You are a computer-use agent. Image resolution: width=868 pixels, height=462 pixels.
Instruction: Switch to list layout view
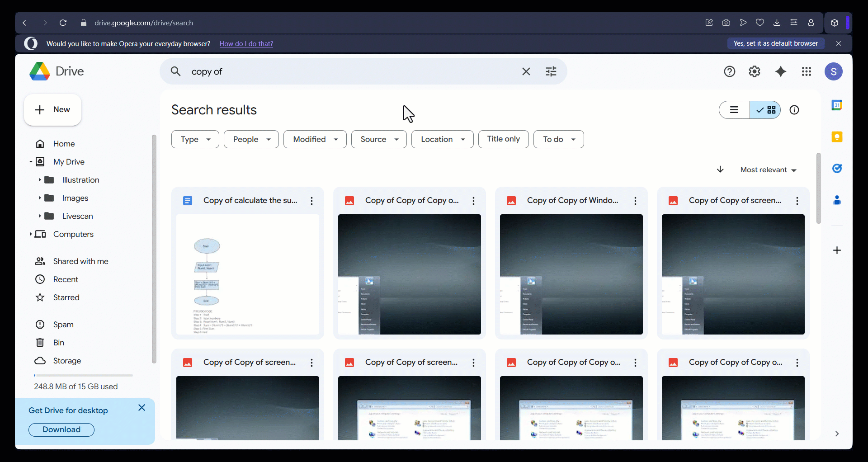point(734,110)
